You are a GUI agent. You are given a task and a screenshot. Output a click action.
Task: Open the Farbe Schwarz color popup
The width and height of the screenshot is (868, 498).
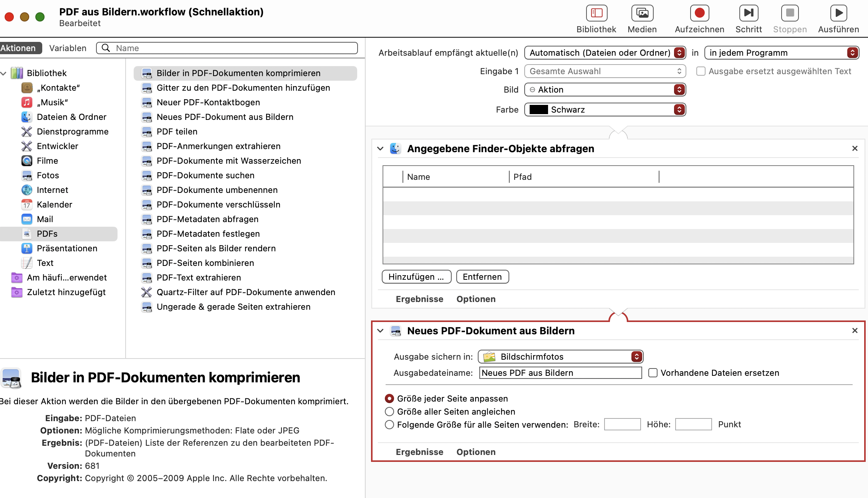click(605, 110)
